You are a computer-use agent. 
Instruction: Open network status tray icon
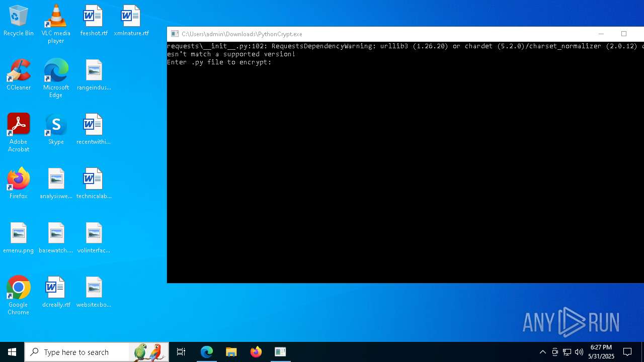tap(567, 352)
